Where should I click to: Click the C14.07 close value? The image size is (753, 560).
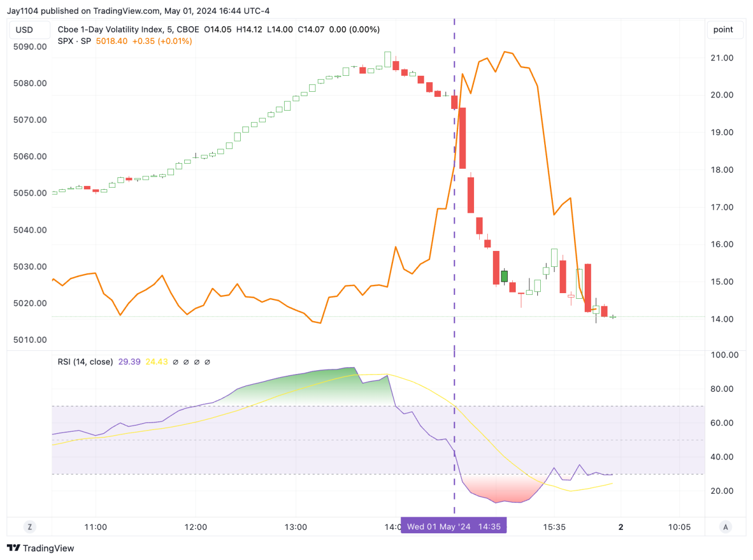[x=311, y=29]
